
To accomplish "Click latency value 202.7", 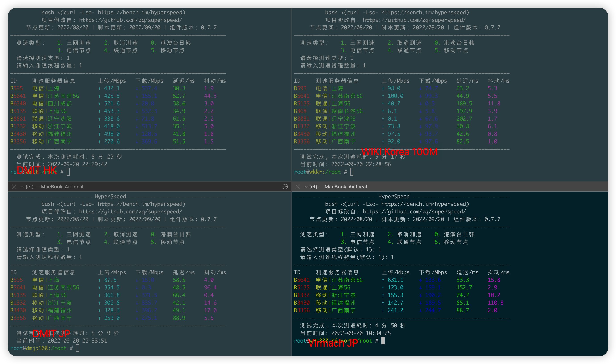I will [464, 119].
